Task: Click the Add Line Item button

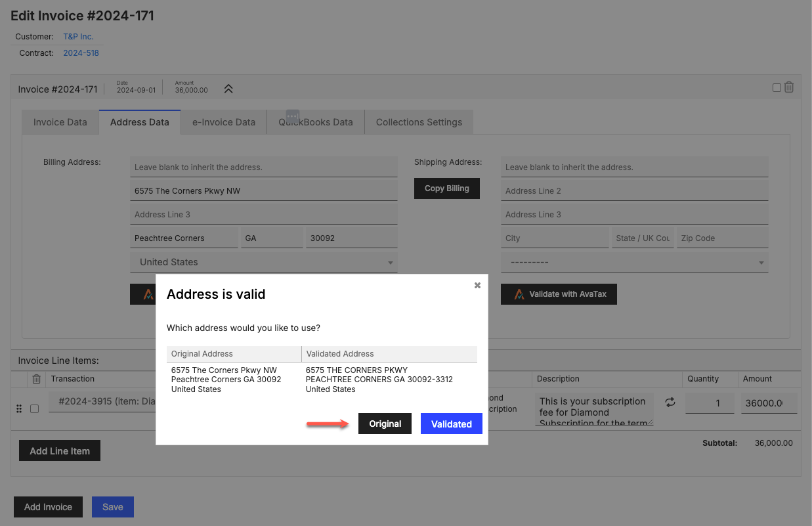Action: pos(60,450)
